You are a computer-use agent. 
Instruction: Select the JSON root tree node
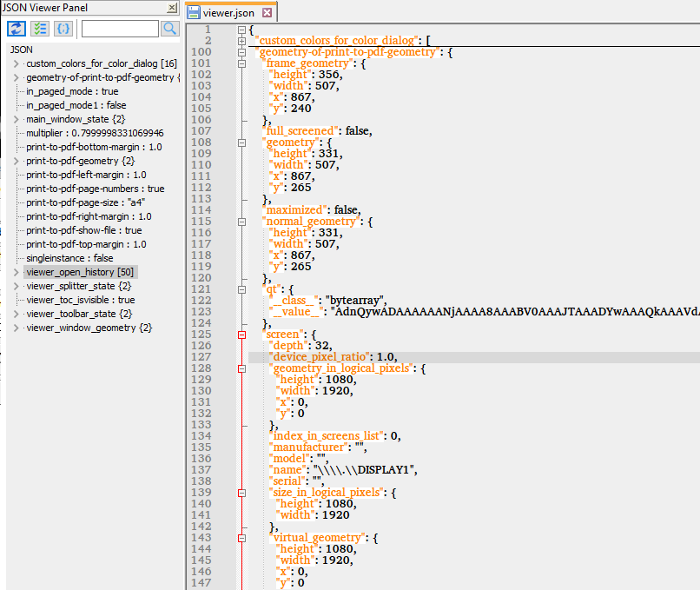tap(22, 50)
